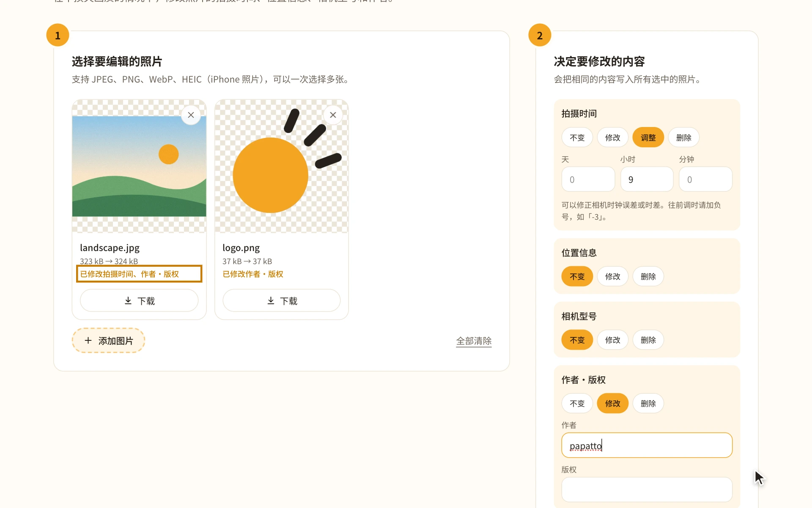Clear all photos via 全部清除

(474, 341)
